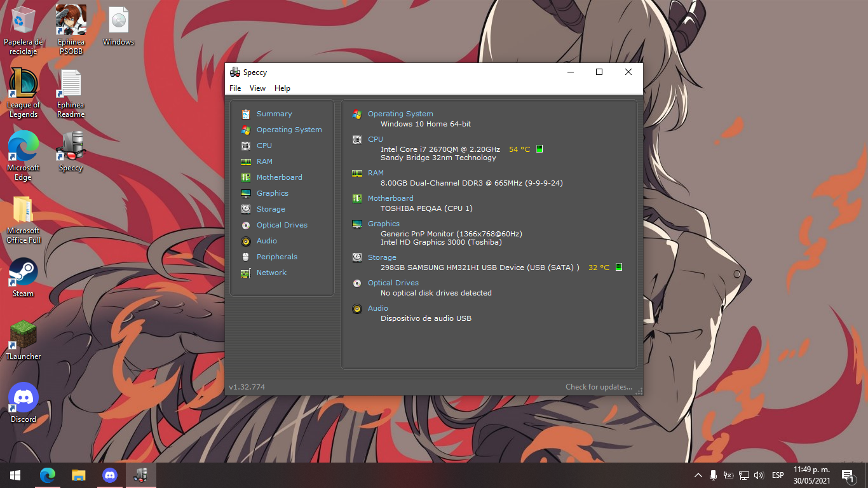Click the Storage heading link in summary
Screen dimensions: 868x488
[x=382, y=257]
